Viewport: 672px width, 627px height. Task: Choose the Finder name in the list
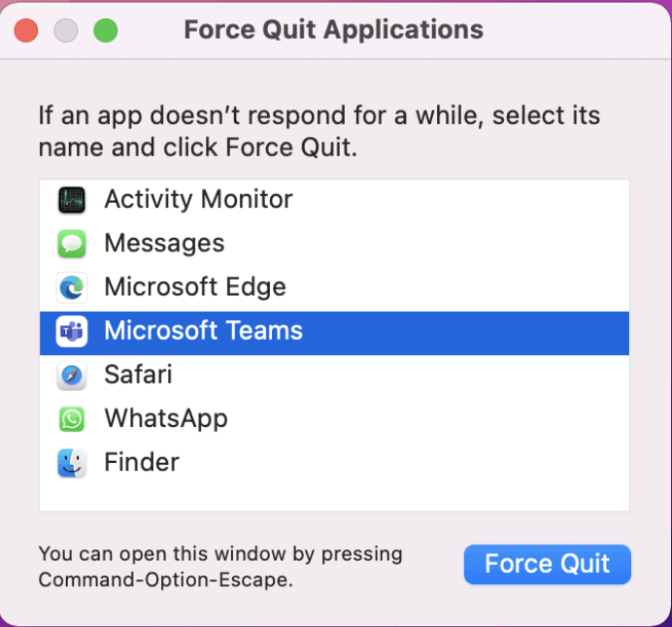[142, 462]
